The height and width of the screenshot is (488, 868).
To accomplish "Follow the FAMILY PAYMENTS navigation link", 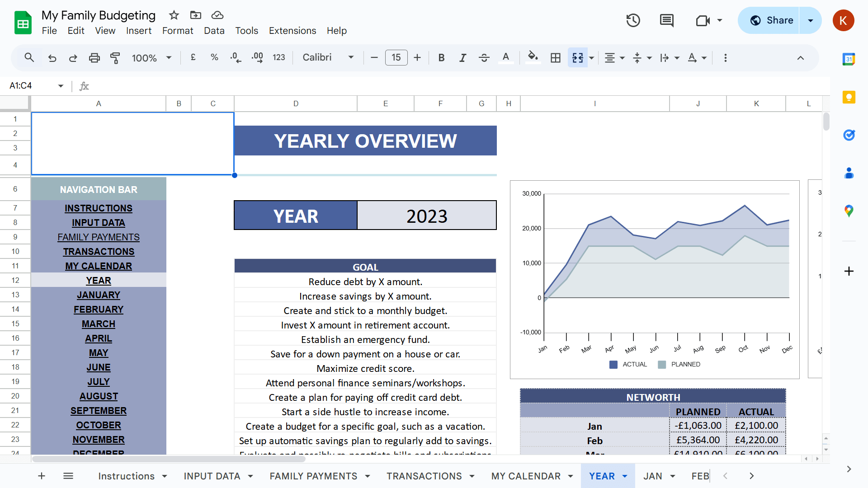I will click(99, 237).
